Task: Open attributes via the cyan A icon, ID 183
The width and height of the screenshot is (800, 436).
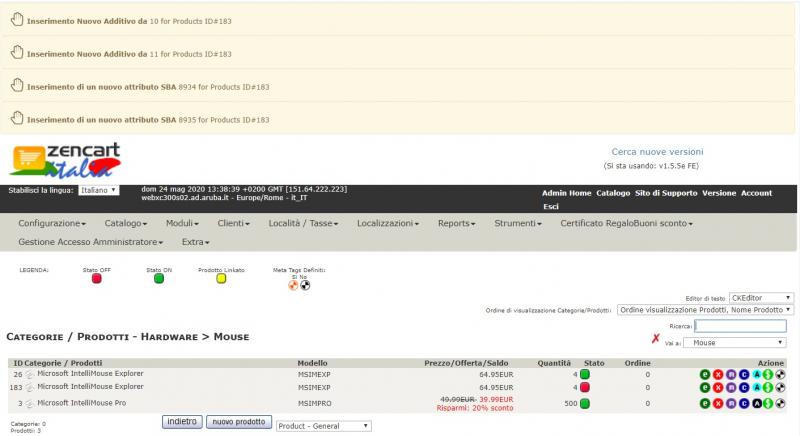Action: pos(757,388)
